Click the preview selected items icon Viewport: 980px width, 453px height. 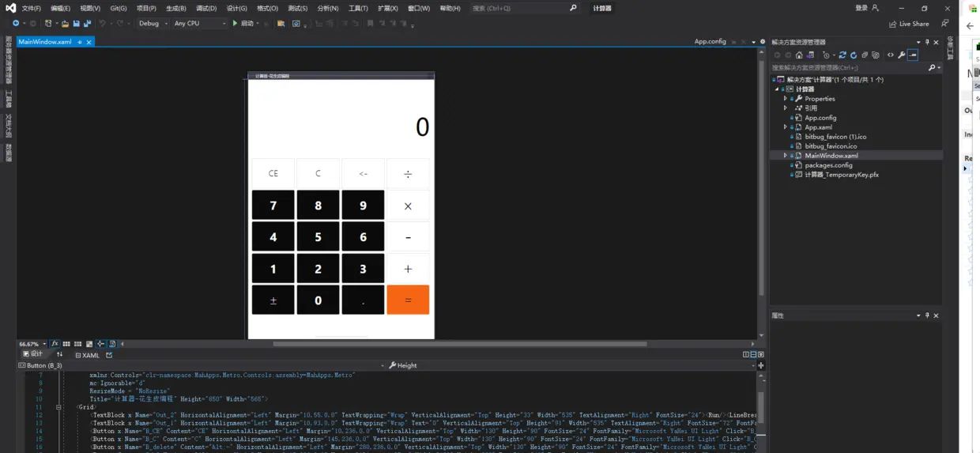point(913,55)
